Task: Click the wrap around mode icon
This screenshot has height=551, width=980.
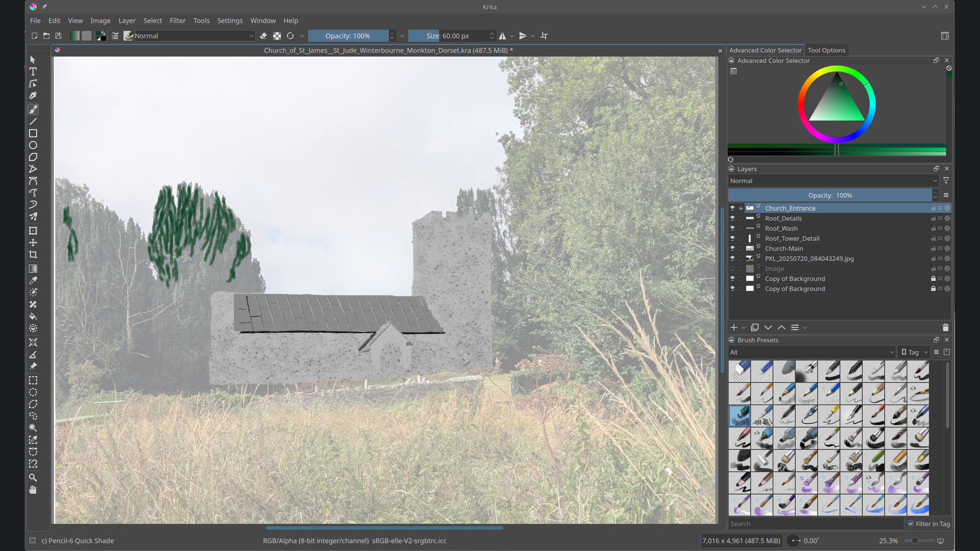Action: click(x=544, y=36)
